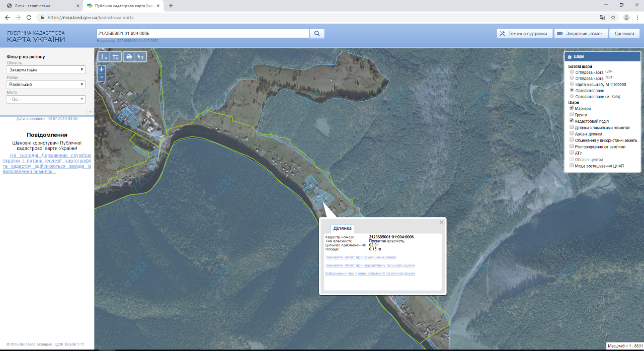Open Зворотний зв'язок form

click(x=580, y=34)
